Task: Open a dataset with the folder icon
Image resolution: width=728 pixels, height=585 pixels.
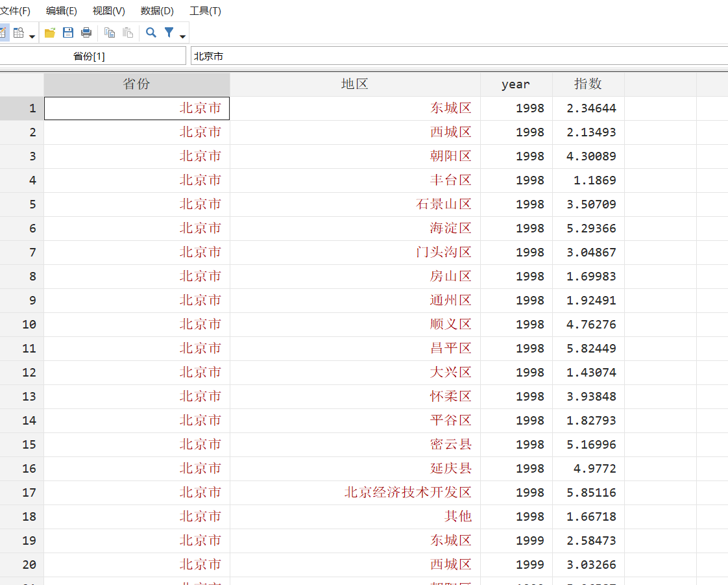Action: tap(50, 32)
